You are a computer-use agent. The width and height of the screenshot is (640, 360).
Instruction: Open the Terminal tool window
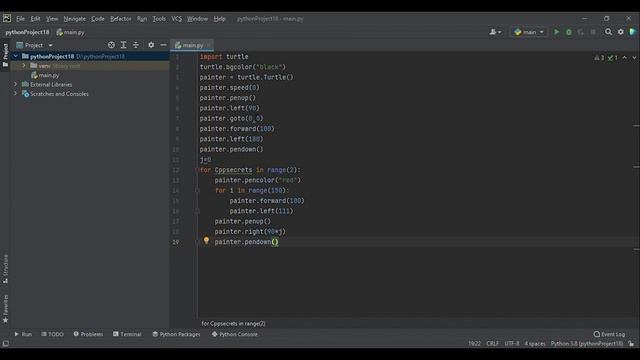coord(127,334)
